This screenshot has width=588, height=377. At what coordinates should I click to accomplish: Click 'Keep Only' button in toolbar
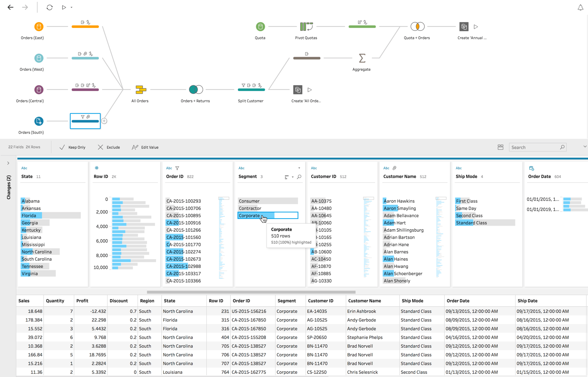[x=72, y=147]
